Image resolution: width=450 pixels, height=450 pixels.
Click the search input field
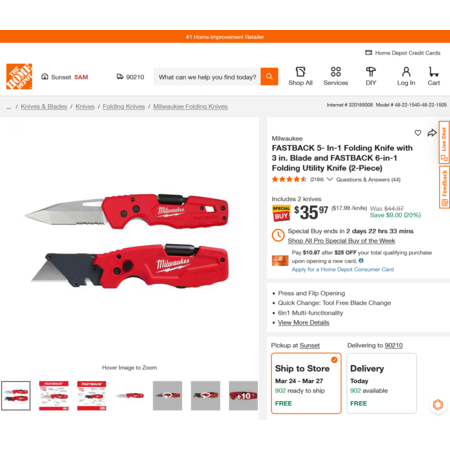coord(207,77)
